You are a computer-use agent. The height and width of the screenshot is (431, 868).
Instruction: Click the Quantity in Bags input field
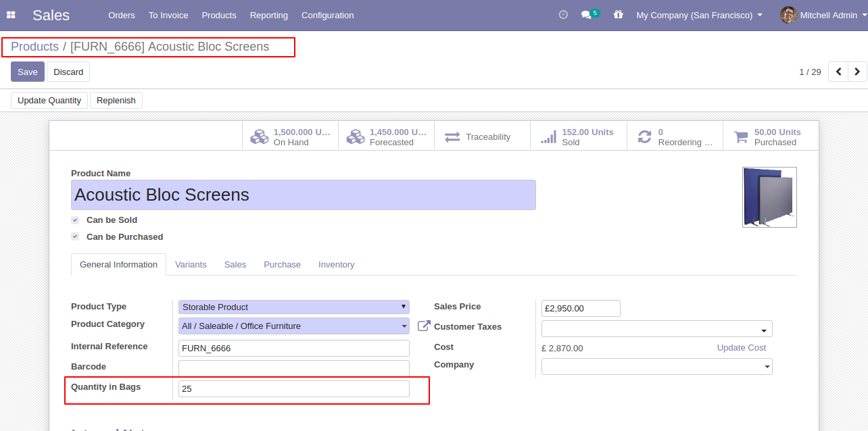coord(294,389)
